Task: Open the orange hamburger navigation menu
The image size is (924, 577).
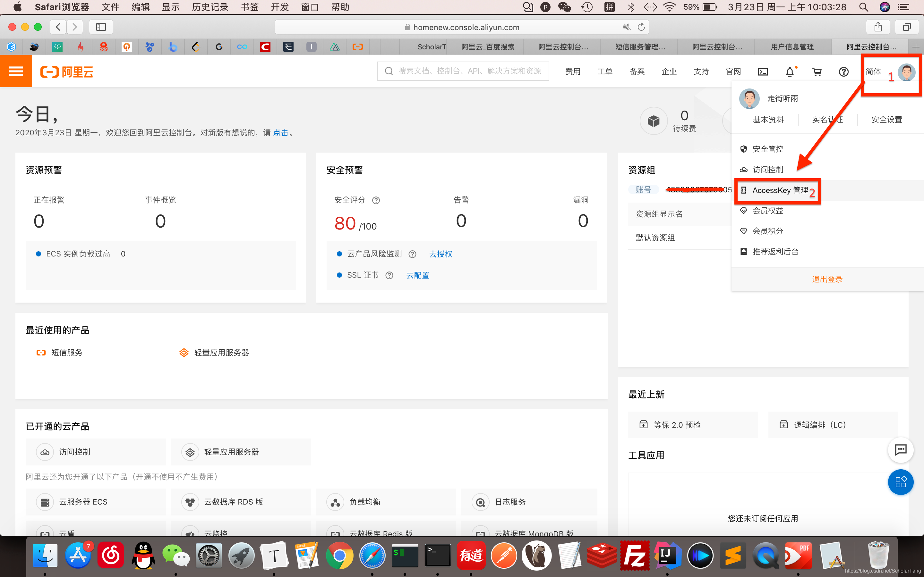Action: (16, 71)
